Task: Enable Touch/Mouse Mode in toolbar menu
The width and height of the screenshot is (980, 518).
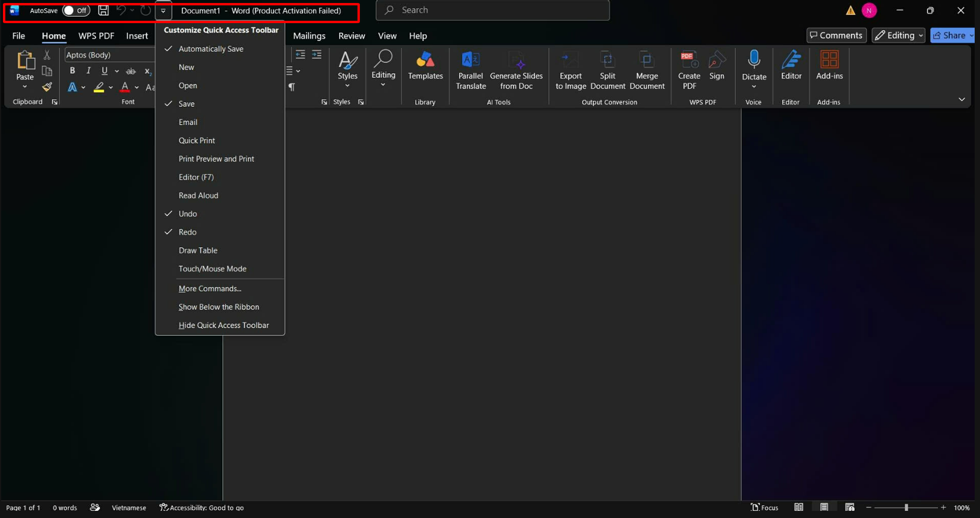Action: click(220, 269)
